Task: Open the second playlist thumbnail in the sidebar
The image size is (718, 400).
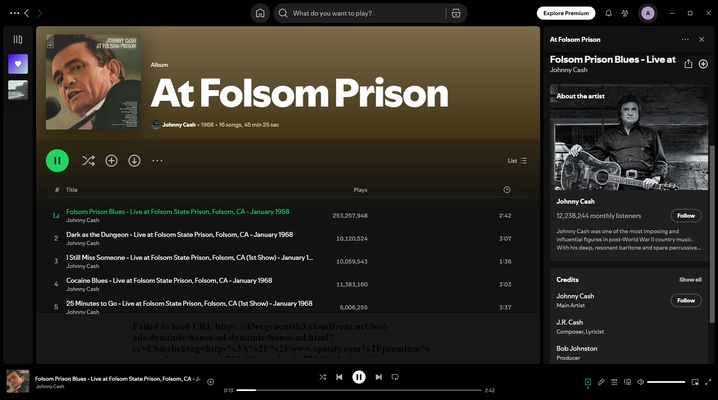Action: pyautogui.click(x=18, y=90)
